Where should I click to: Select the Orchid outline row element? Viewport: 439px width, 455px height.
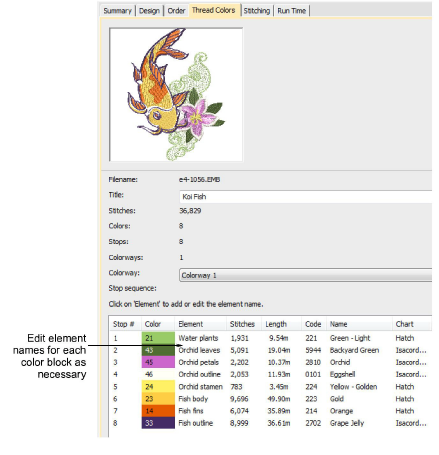pos(199,374)
